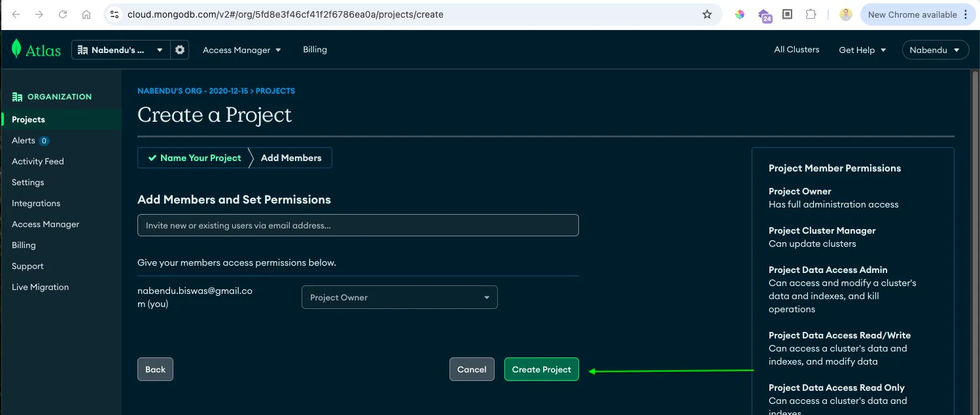Click Project Data Access Admin heading
This screenshot has height=415, width=980.
point(828,270)
